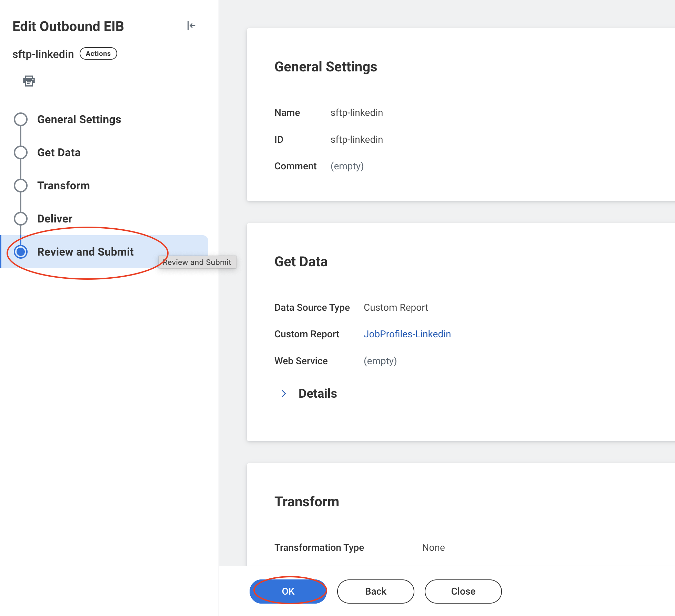This screenshot has height=616, width=675.
Task: Expand the Details chevron
Action: (284, 394)
